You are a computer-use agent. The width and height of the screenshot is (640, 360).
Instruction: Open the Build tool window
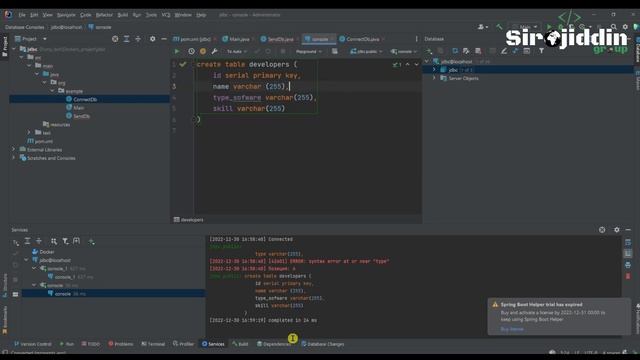pos(240,344)
